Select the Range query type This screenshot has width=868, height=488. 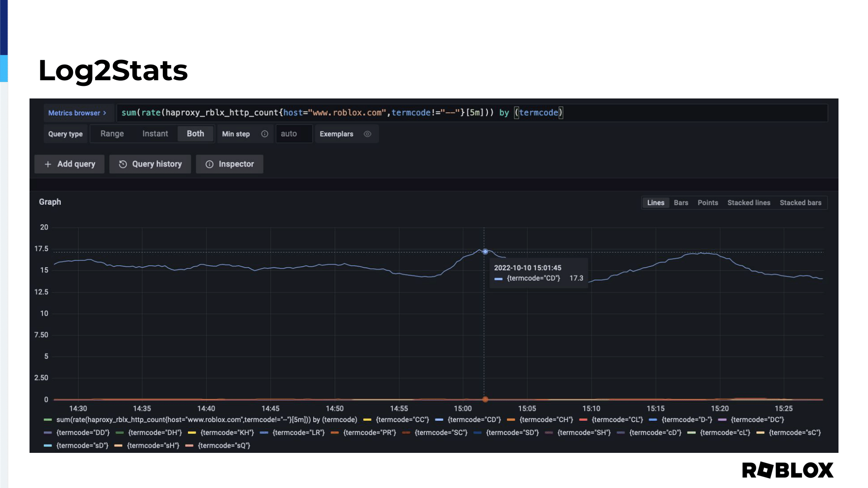[x=112, y=134]
